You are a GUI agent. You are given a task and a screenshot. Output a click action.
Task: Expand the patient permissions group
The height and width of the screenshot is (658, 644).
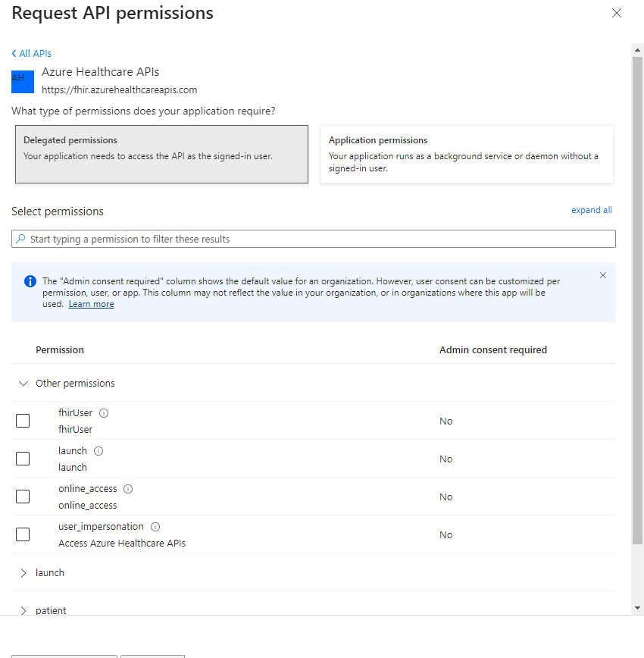point(23,610)
